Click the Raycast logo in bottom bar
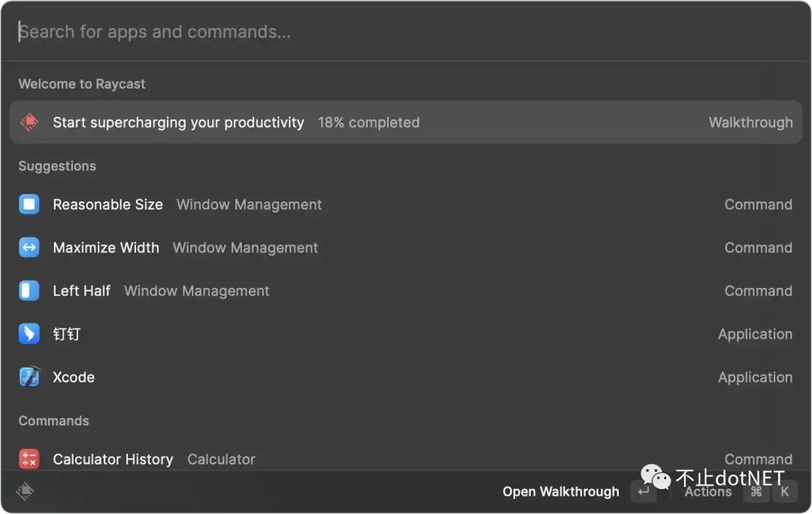The height and width of the screenshot is (514, 812). pos(25,491)
